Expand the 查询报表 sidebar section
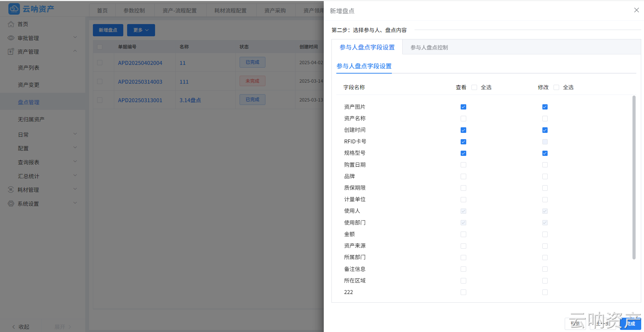The height and width of the screenshot is (332, 644). (x=28, y=162)
